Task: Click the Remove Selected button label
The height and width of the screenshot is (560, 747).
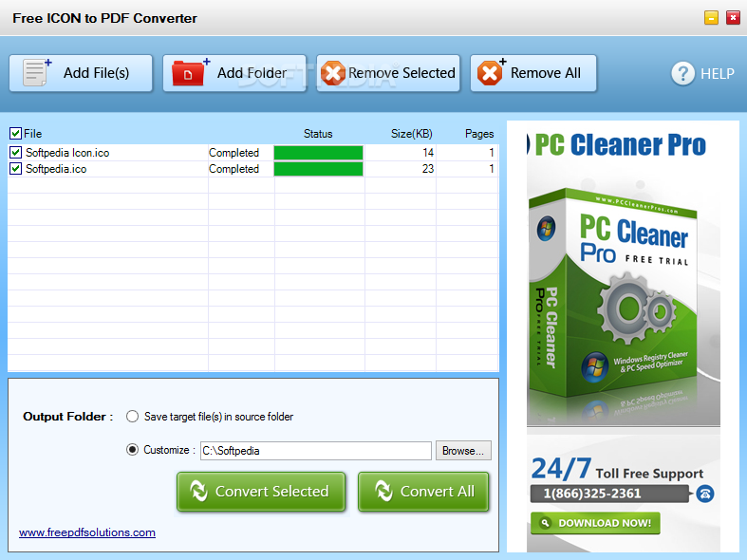Action: [402, 73]
